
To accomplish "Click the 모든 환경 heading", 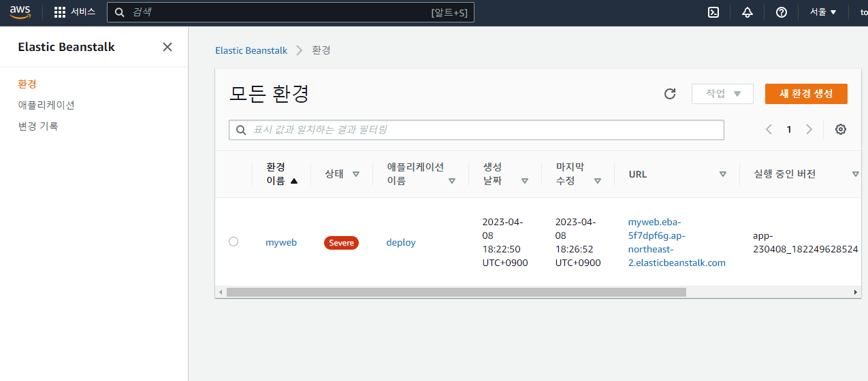I will point(270,94).
